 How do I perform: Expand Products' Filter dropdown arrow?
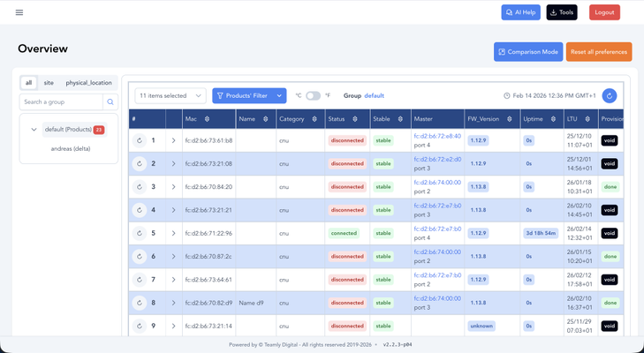(279, 95)
